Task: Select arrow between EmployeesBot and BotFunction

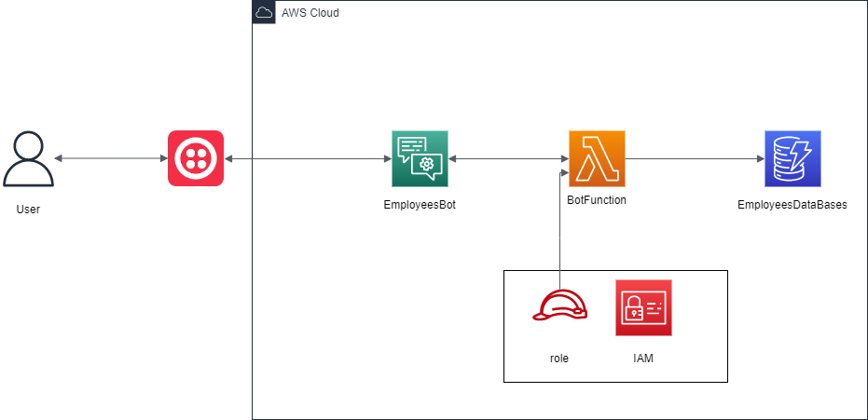Action: coord(508,158)
